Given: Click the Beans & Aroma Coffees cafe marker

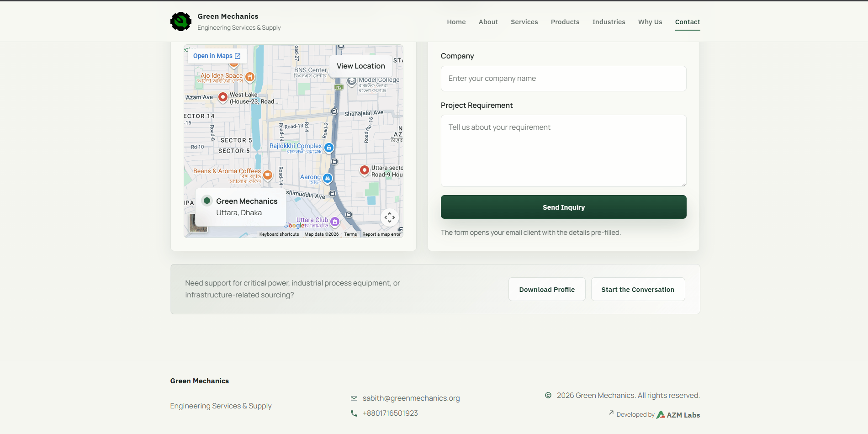Looking at the screenshot, I should [268, 175].
